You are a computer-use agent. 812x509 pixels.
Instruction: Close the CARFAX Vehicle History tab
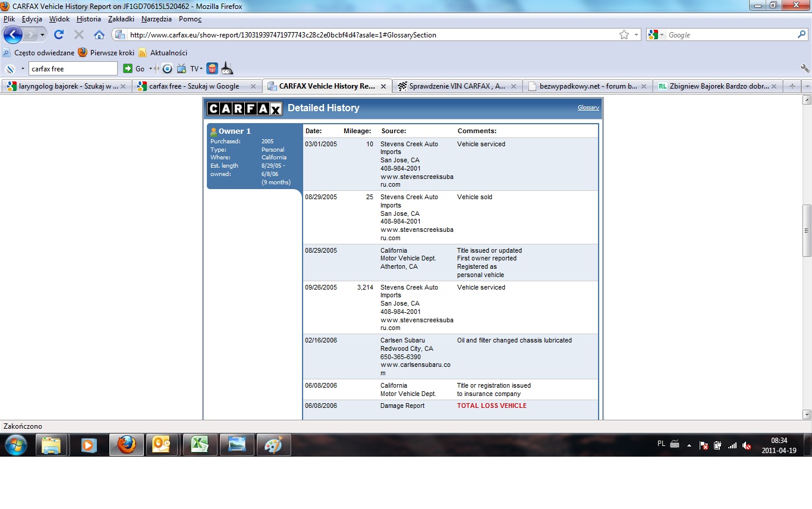383,86
